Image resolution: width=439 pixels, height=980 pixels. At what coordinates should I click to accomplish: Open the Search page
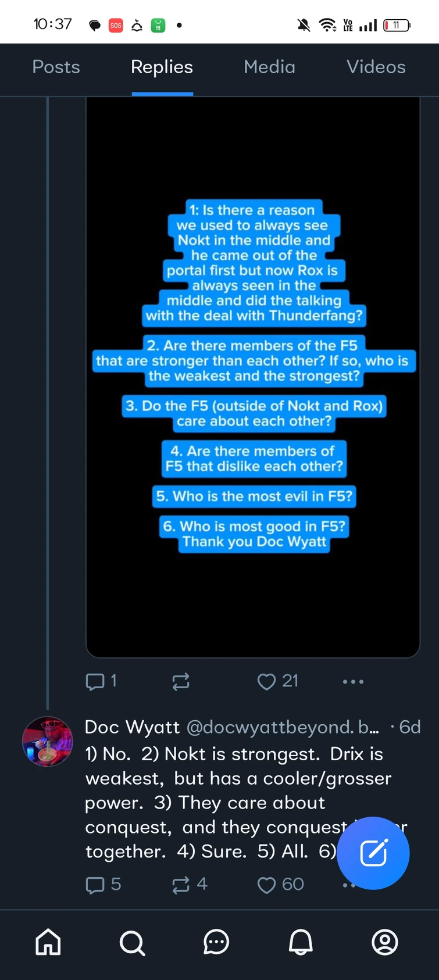tap(132, 942)
